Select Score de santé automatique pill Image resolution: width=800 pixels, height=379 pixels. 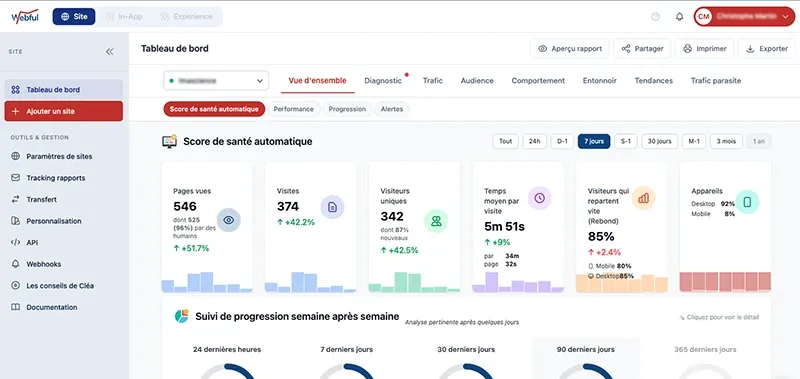(x=214, y=109)
